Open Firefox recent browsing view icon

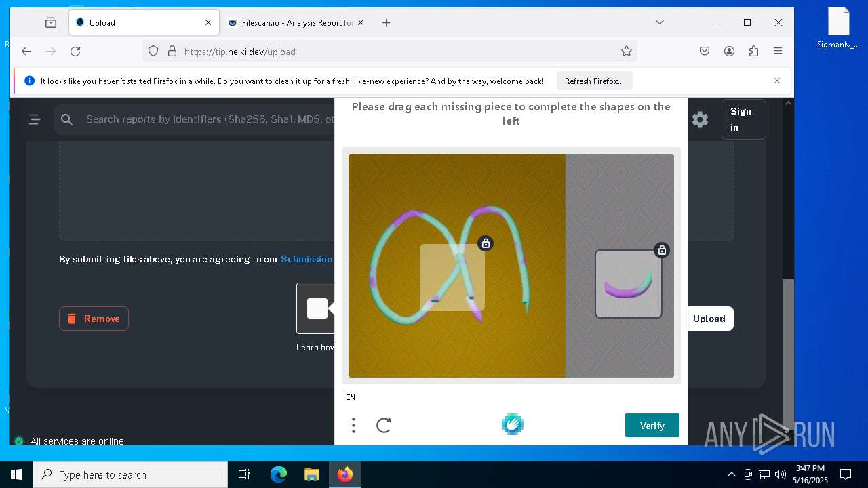51,22
